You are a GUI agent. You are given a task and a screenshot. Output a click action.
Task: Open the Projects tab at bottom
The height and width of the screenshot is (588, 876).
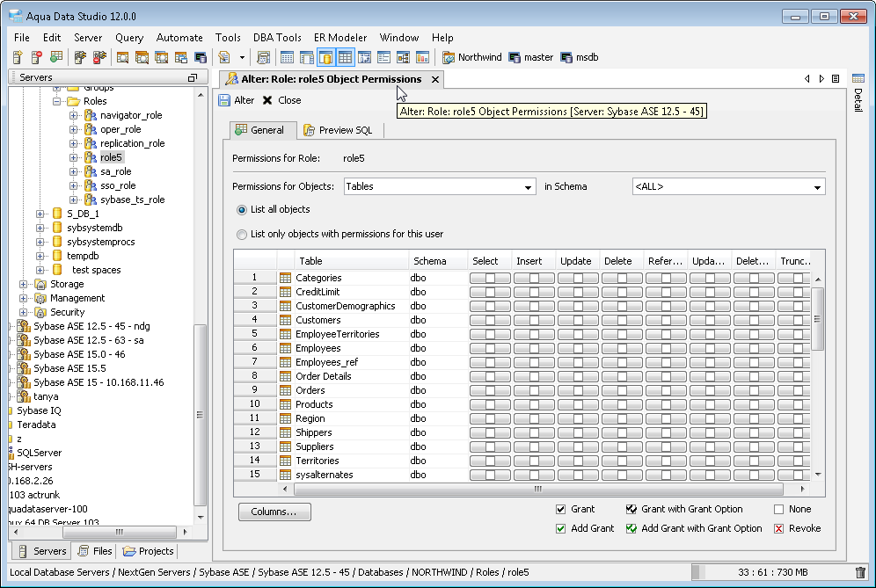pyautogui.click(x=149, y=551)
